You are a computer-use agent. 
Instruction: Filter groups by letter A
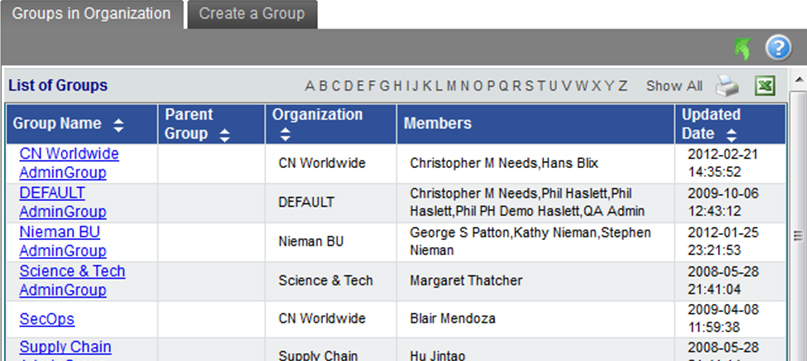pyautogui.click(x=309, y=86)
